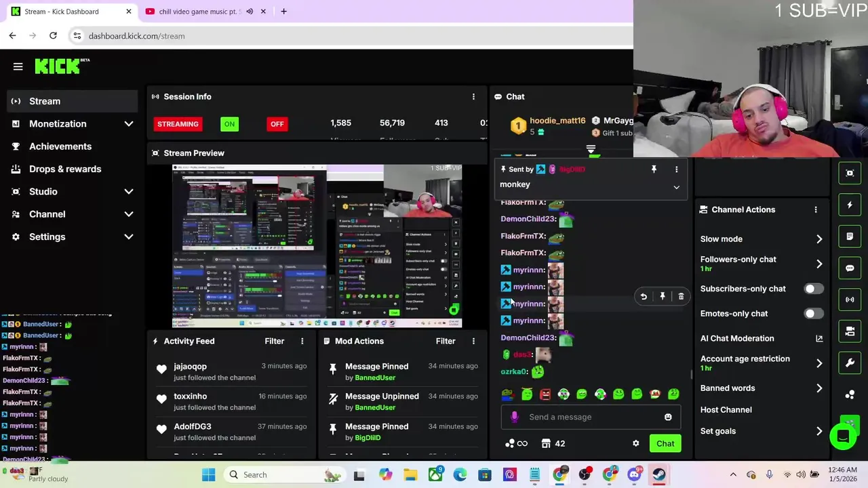Open the green support chat bubble

pos(843,436)
